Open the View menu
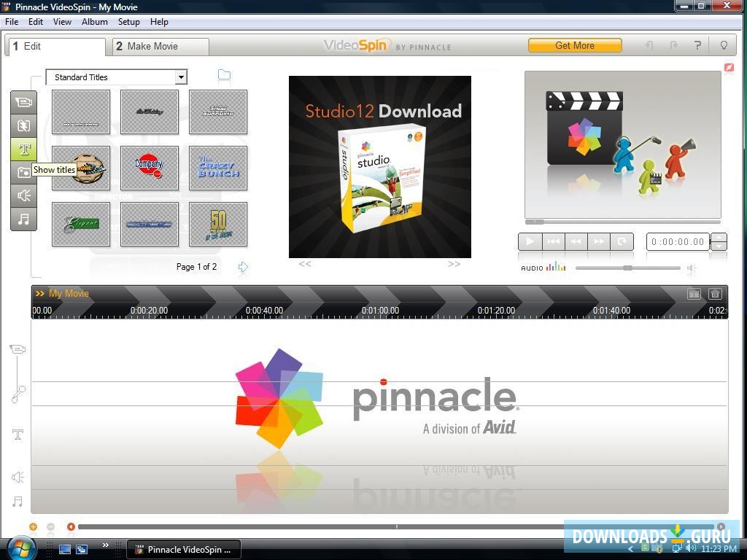This screenshot has height=560, width=747. 63,22
